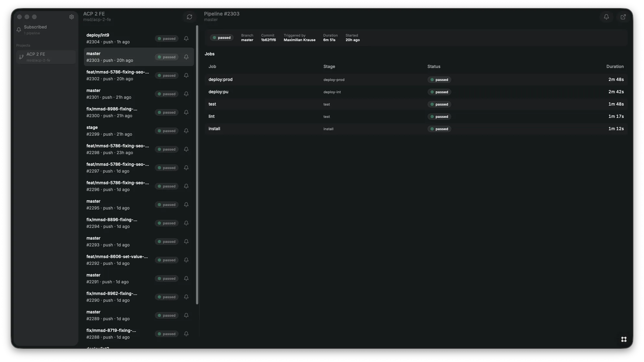This screenshot has height=362, width=644.
Task: Click deploy-int stage cell
Action: click(332, 92)
